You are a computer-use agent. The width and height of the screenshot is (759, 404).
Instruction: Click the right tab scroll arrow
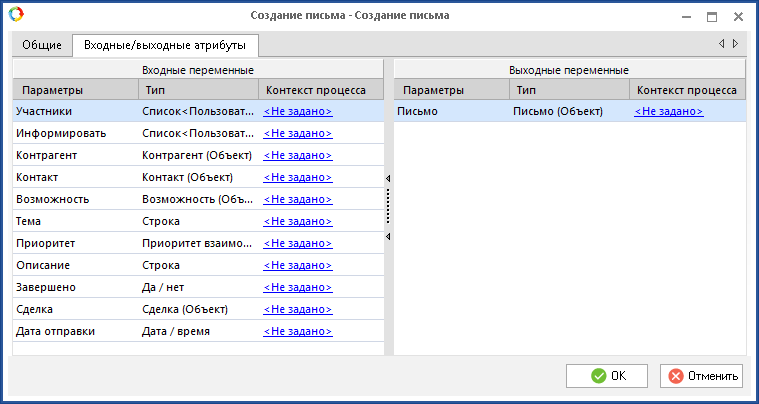point(736,44)
